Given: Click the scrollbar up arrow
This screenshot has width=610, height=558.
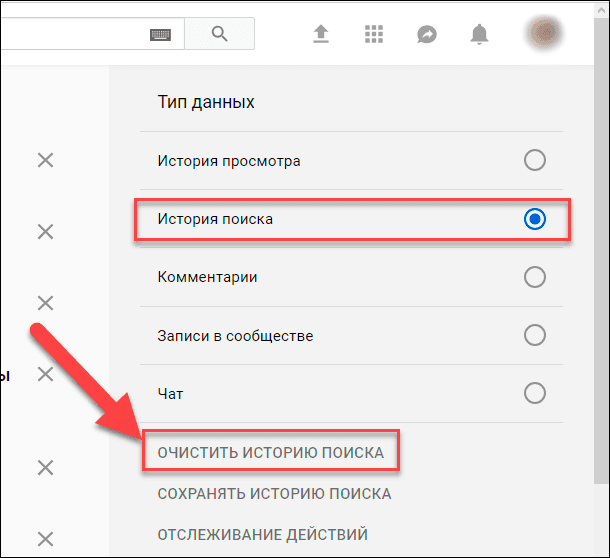Looking at the screenshot, I should 601,10.
